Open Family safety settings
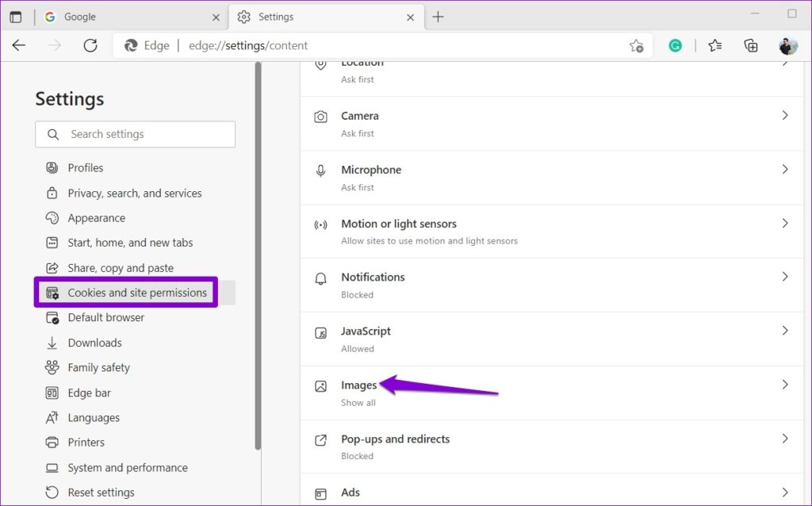 pos(98,367)
